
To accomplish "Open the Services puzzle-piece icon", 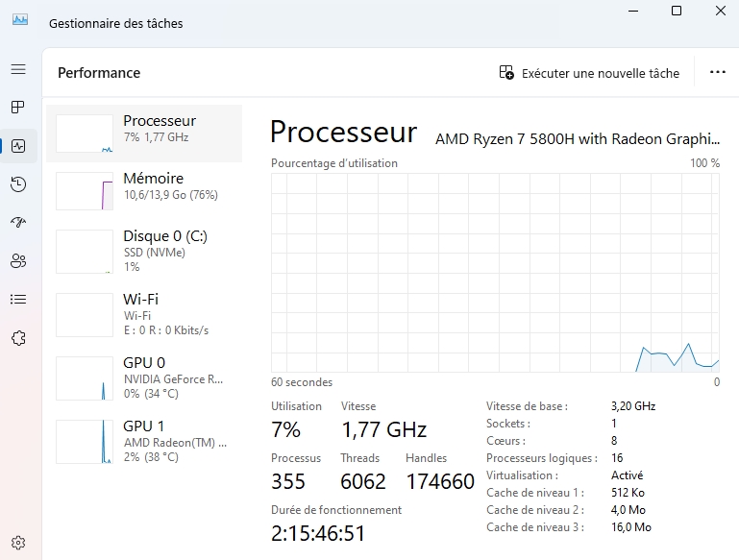I will pos(17,338).
